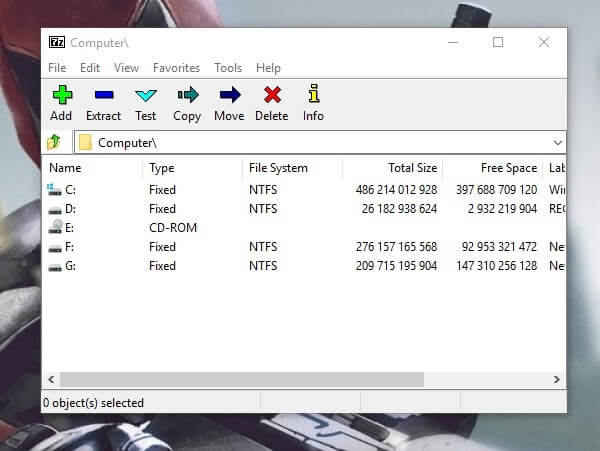The width and height of the screenshot is (600, 451).
Task: Click the Move toolbar icon
Action: 230,95
